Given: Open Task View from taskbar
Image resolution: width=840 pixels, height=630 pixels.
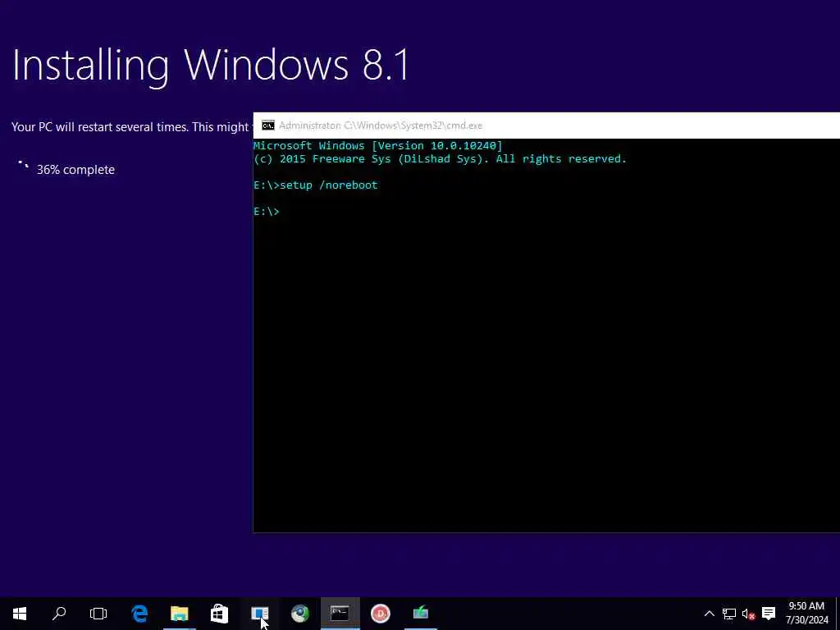Looking at the screenshot, I should tap(98, 614).
